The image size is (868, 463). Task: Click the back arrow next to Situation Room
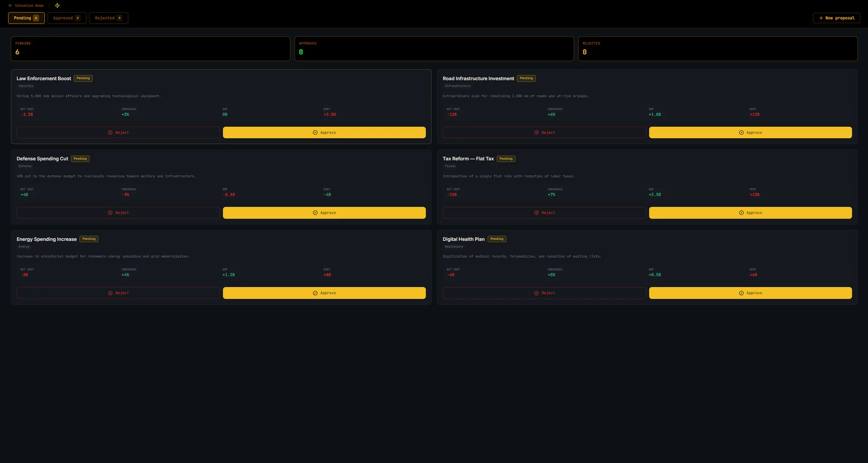click(10, 5)
